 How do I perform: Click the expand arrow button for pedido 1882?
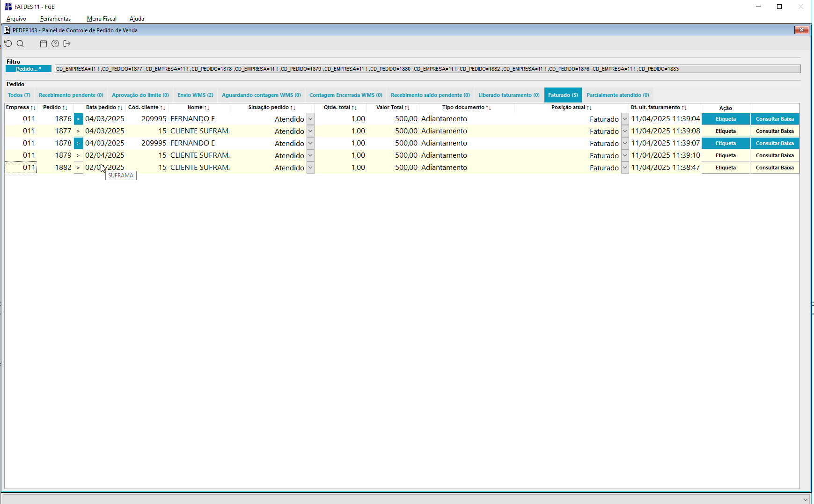(x=78, y=168)
